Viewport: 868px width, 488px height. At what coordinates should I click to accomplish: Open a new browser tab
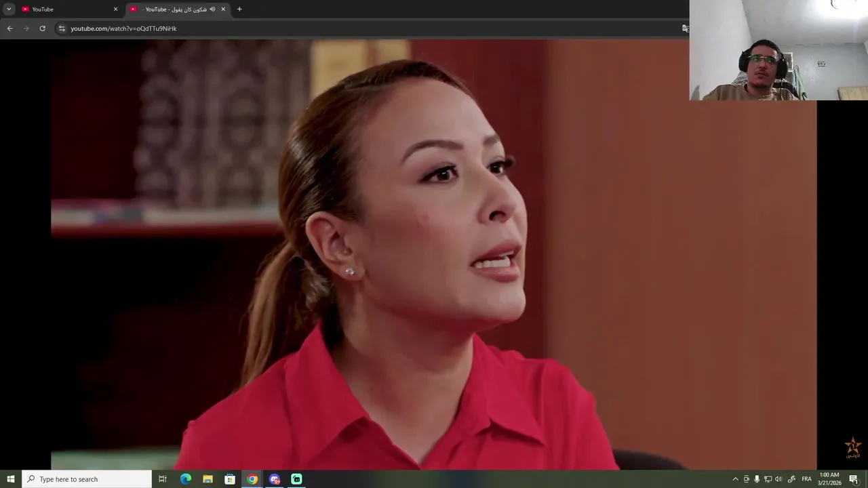(239, 9)
